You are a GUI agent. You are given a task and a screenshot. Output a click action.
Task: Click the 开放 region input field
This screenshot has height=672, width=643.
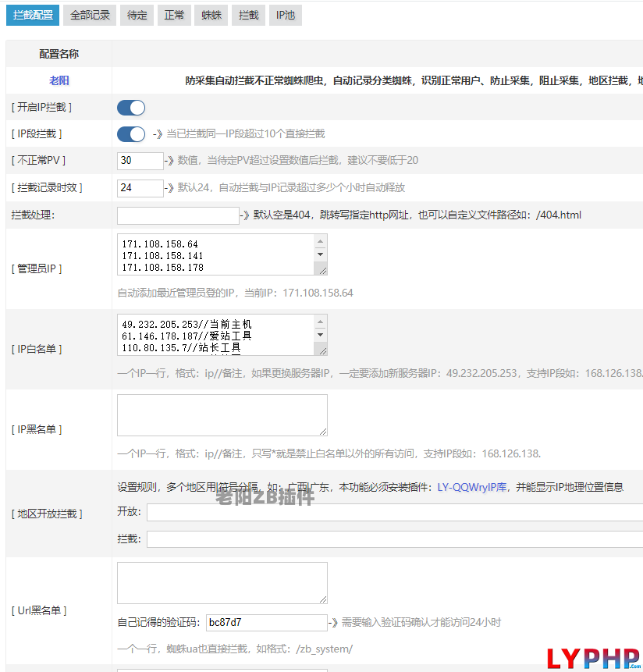point(395,512)
